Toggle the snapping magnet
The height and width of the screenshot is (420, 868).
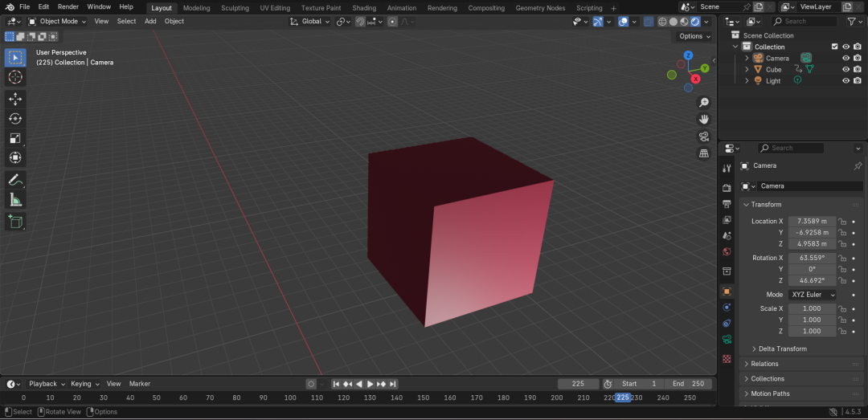[360, 22]
